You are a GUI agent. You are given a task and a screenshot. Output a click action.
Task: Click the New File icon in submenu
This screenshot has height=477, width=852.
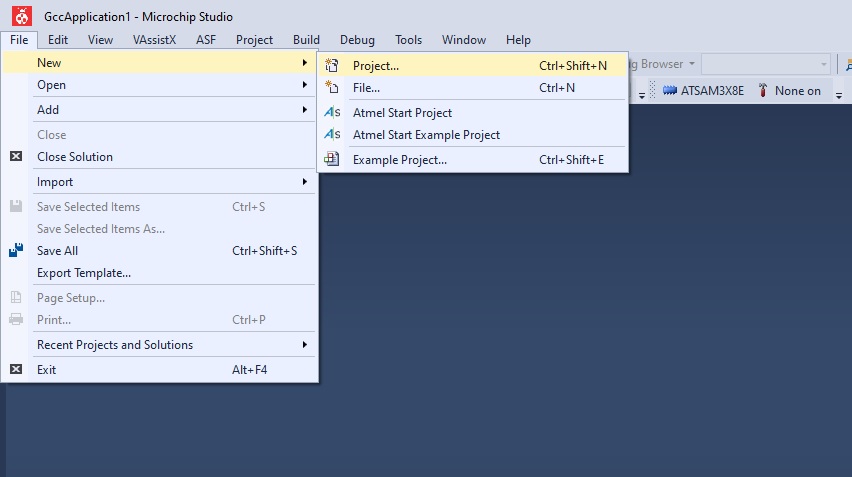coord(333,88)
